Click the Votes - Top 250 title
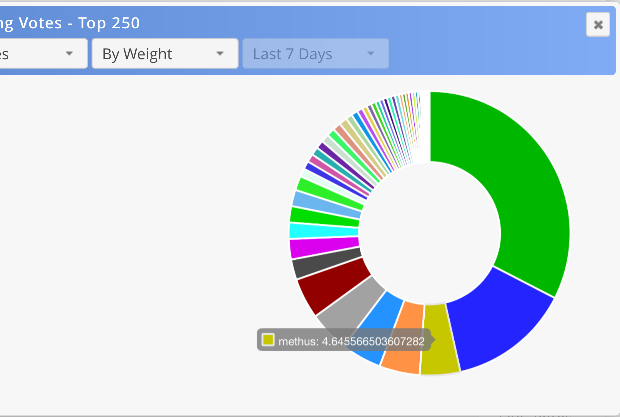The image size is (620, 417). click(x=70, y=23)
